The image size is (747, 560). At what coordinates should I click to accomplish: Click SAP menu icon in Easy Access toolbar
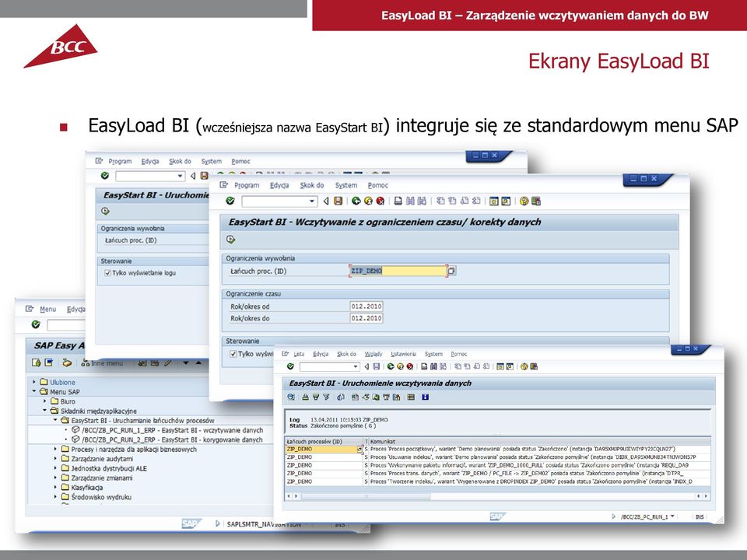(48, 363)
